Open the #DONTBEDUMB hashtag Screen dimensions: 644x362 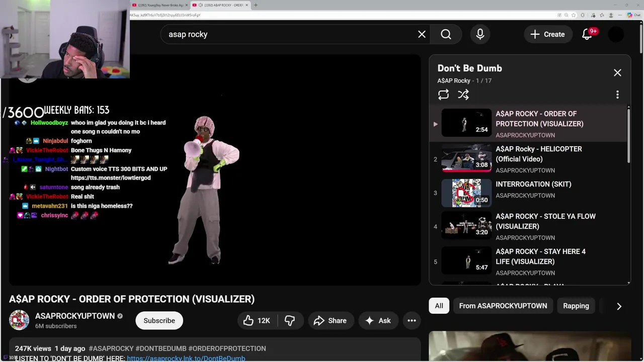[x=161, y=348]
